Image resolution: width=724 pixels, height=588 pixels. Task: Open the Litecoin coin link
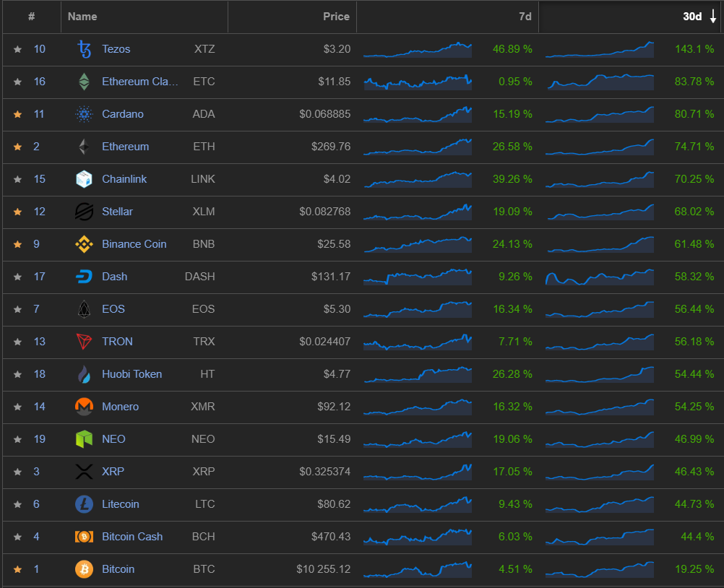pos(120,504)
